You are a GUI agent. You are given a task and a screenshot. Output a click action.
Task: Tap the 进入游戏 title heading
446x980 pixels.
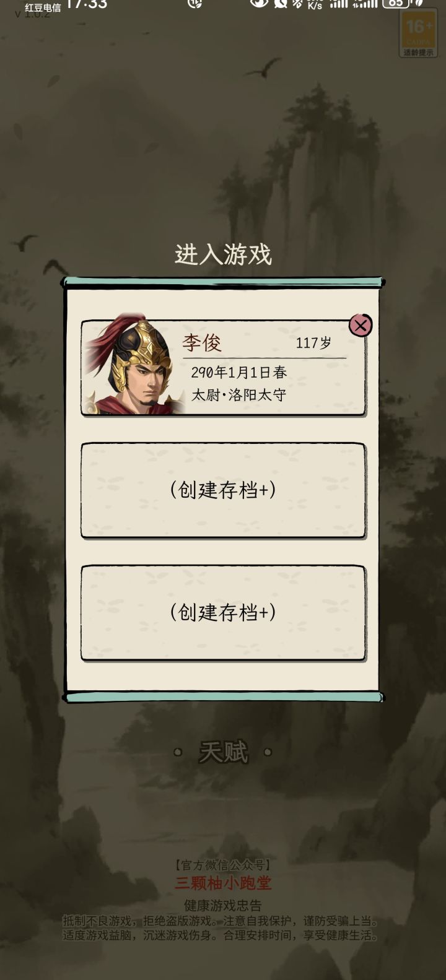pyautogui.click(x=223, y=254)
